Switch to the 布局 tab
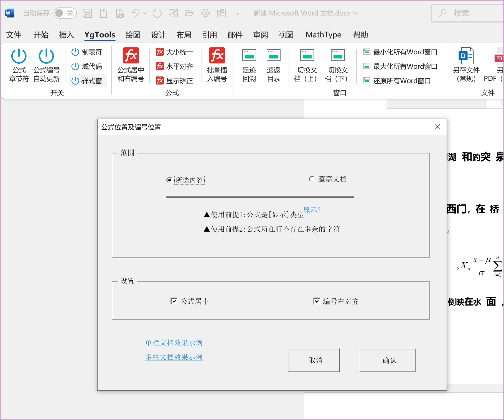504x420 pixels. [184, 35]
